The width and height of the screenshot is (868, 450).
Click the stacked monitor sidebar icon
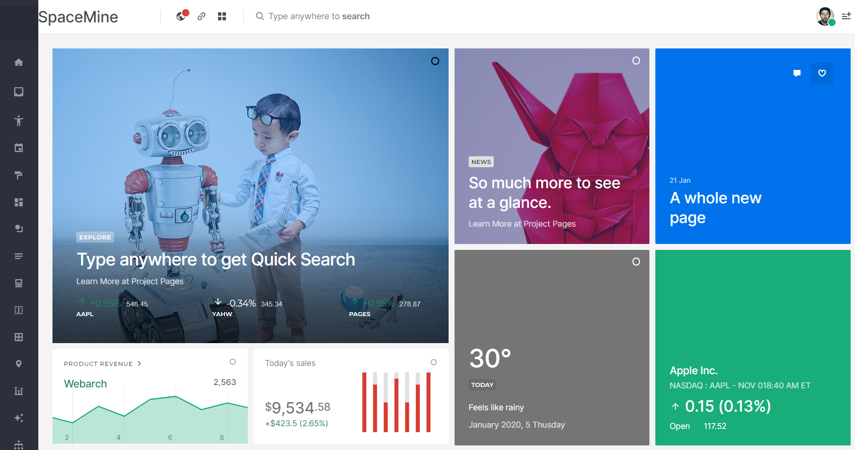[19, 283]
